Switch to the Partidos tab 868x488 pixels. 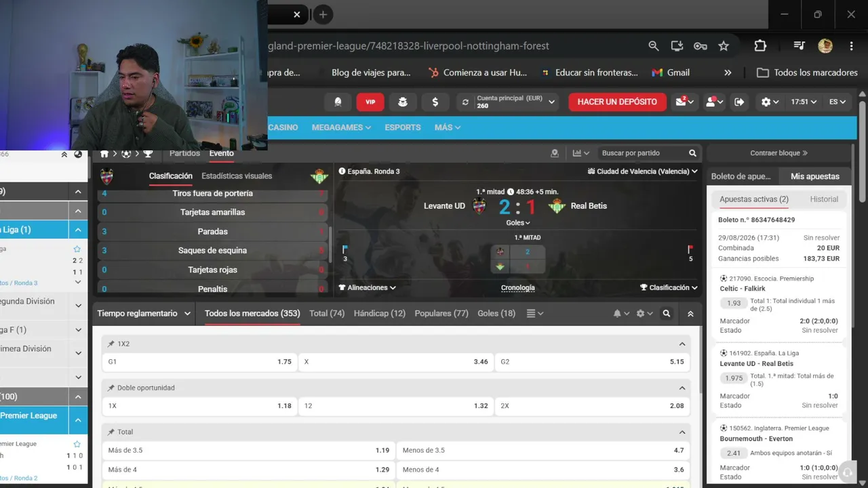pyautogui.click(x=184, y=153)
